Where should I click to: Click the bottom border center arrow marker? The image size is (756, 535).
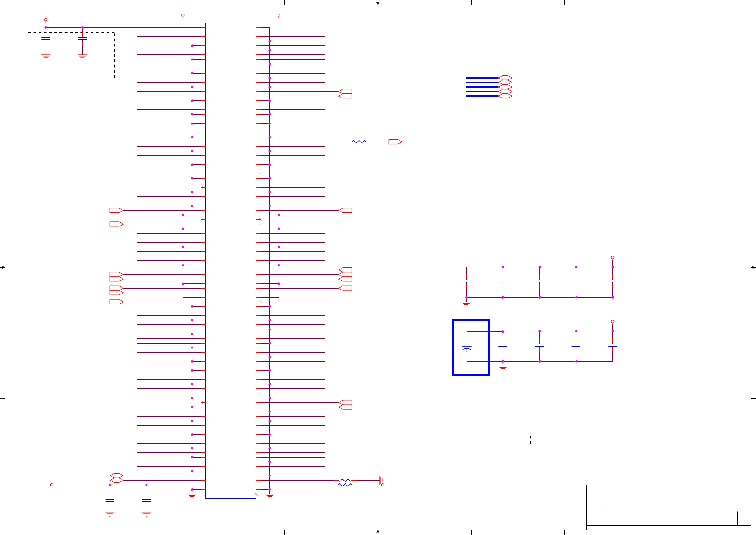[x=378, y=532]
